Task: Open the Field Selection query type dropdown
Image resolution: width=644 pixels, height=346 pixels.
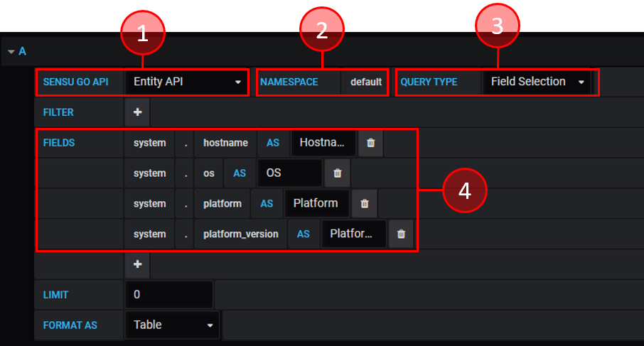Action: [537, 82]
